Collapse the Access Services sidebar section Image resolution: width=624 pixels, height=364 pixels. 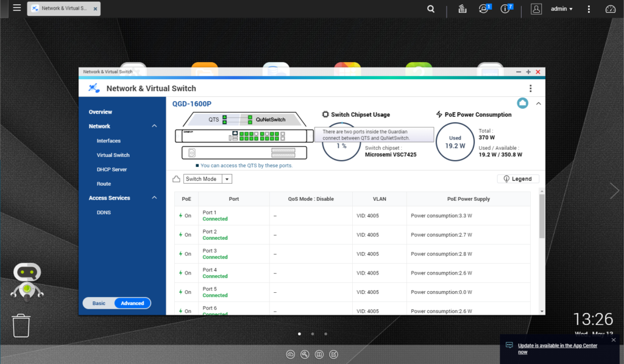154,197
